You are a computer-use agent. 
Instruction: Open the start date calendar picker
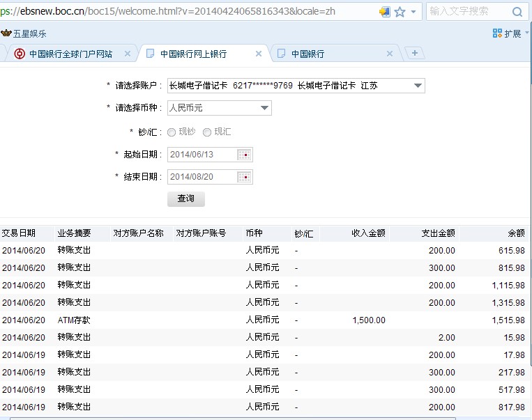(245, 155)
